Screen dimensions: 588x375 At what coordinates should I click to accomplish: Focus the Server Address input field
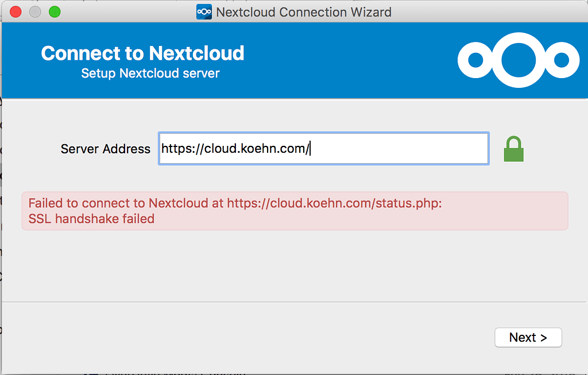coord(396,149)
